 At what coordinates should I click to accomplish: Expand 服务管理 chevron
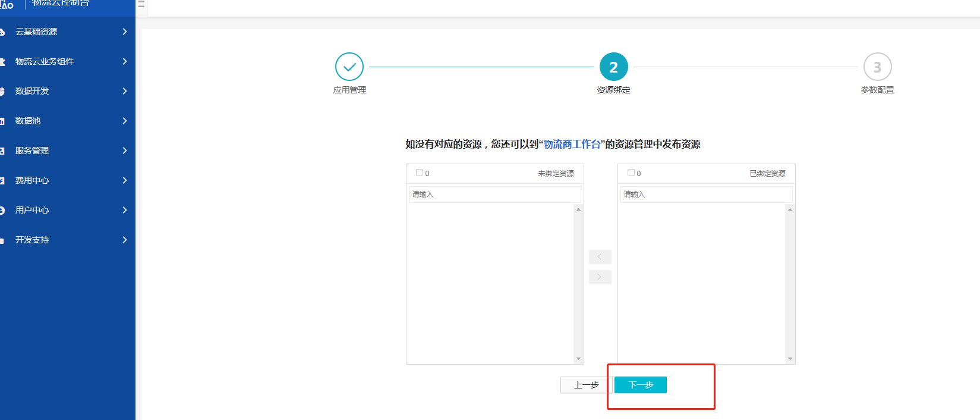point(124,151)
